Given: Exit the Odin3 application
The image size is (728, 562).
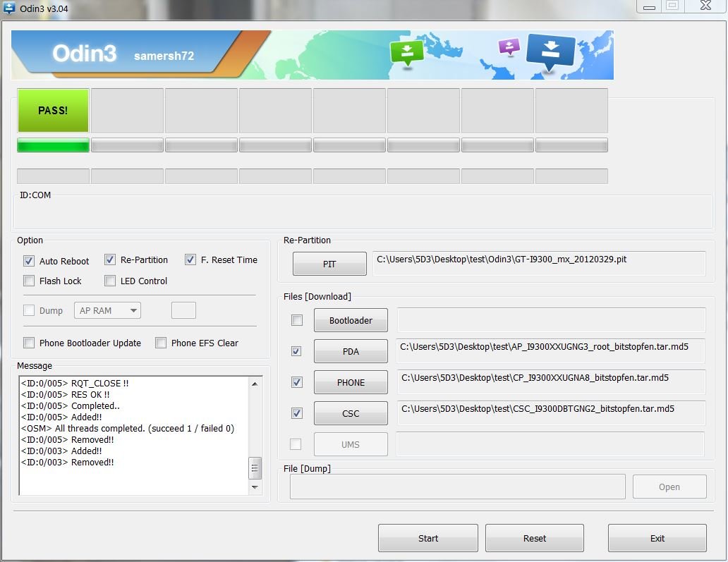Looking at the screenshot, I should tap(657, 538).
